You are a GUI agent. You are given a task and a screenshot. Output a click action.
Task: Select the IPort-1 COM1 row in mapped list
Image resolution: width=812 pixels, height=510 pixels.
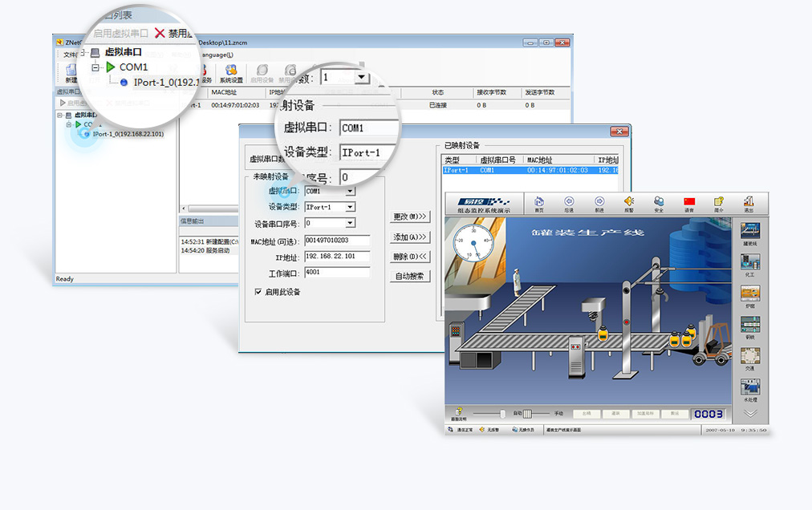click(531, 170)
